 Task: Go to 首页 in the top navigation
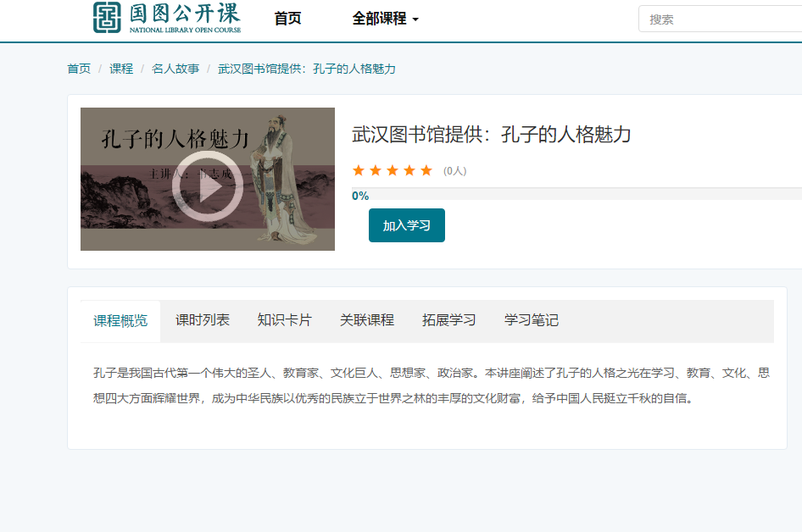287,18
